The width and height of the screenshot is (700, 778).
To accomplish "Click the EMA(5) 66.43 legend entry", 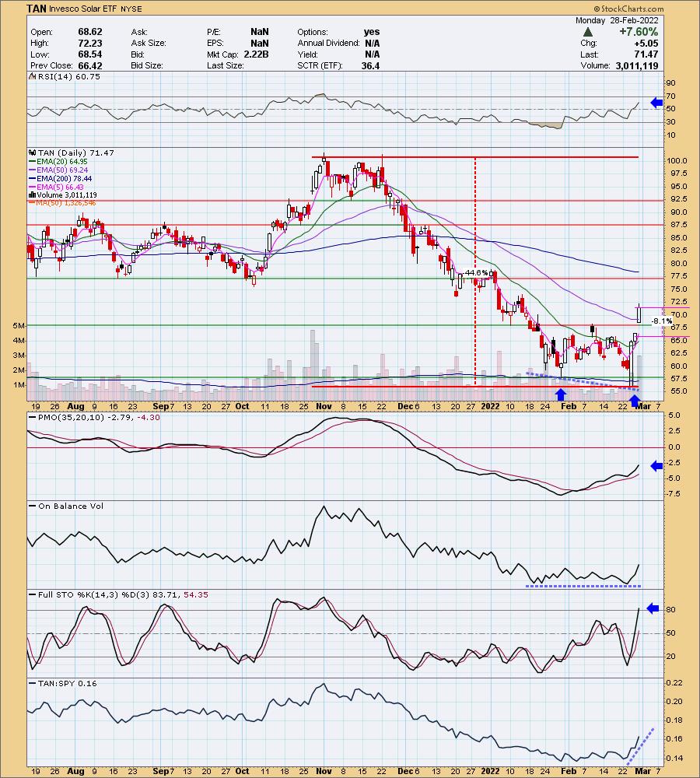I will [57, 187].
